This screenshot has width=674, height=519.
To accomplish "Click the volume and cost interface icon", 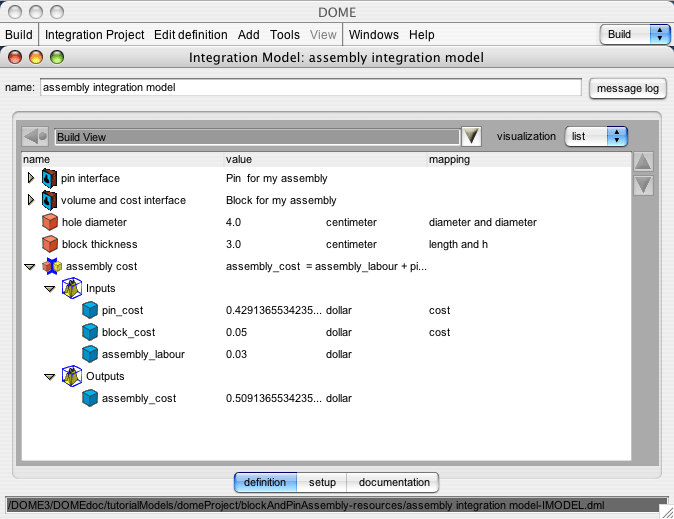I will pos(49,200).
